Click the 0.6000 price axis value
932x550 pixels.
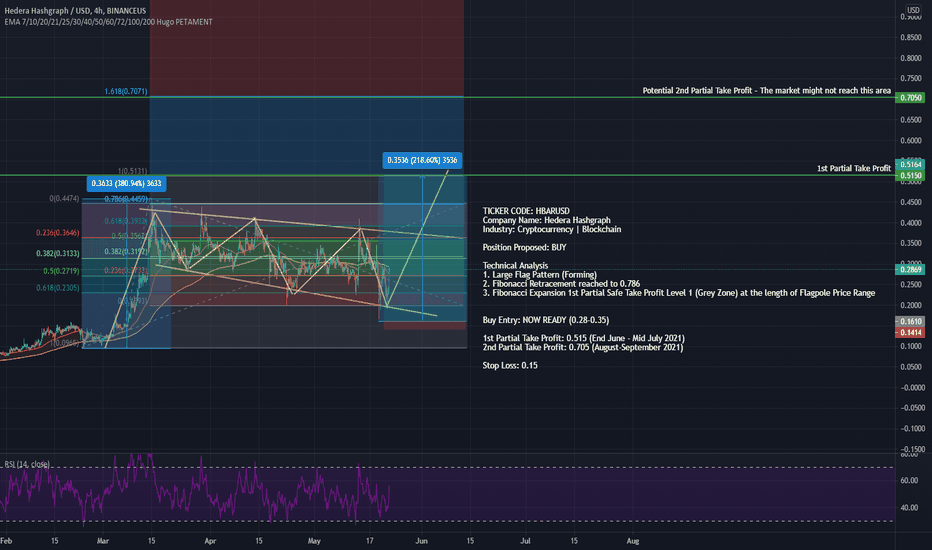(911, 141)
